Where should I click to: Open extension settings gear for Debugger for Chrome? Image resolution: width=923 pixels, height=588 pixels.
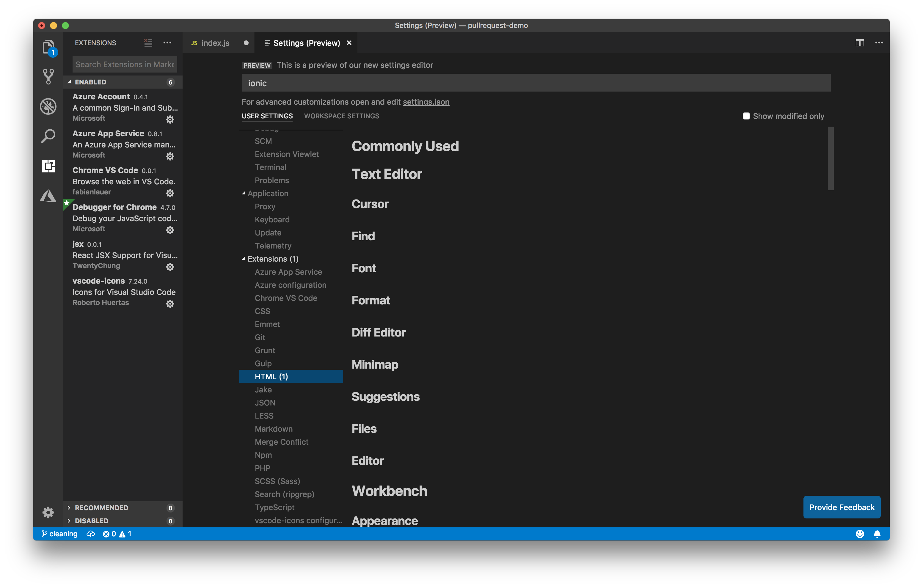(170, 230)
